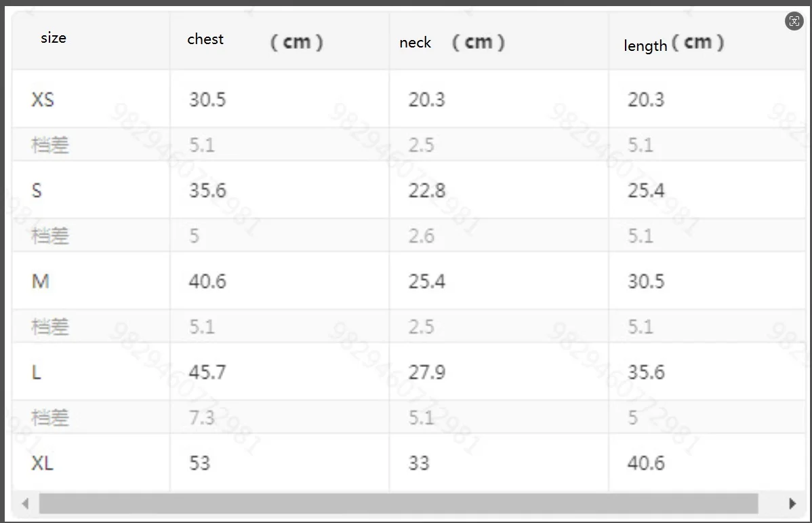Select the XS size row label

(x=43, y=100)
